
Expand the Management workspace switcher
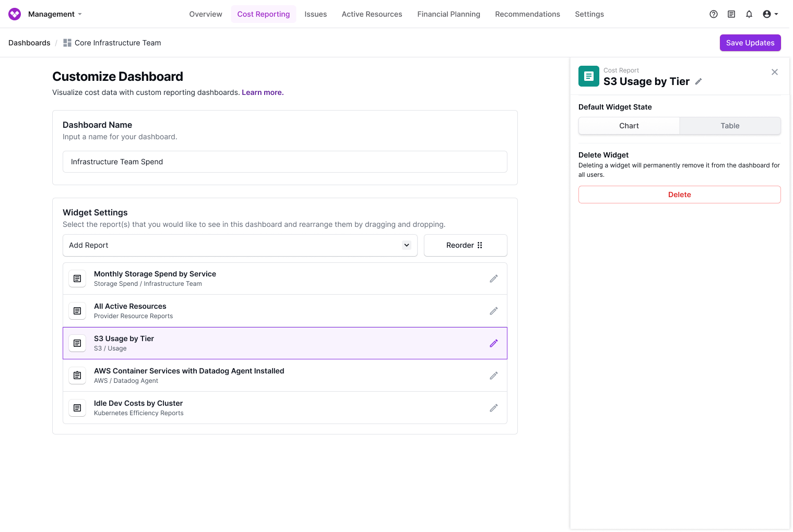pyautogui.click(x=54, y=14)
